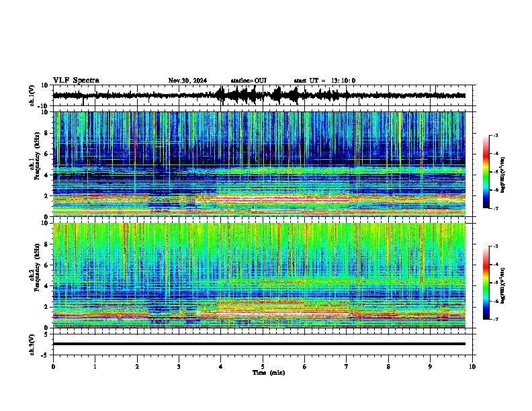Click the ch.2 colorbar log(PSD) units label
The height and width of the screenshot is (411, 532).
(503, 285)
